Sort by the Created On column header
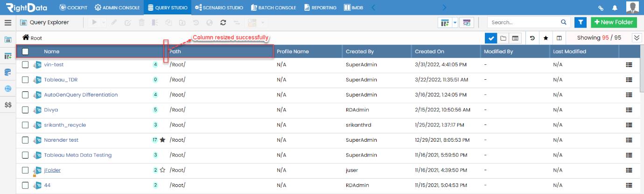This screenshot has height=194, width=644. point(429,51)
